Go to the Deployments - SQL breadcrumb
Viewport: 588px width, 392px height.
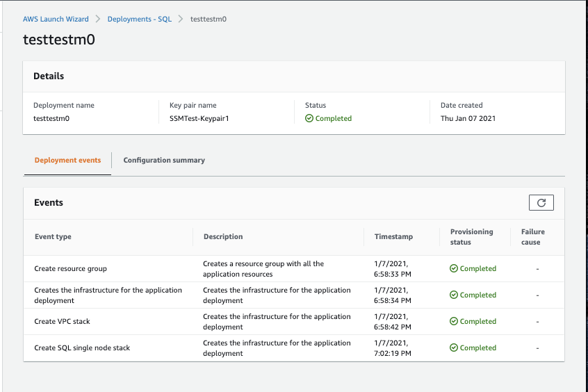point(140,19)
